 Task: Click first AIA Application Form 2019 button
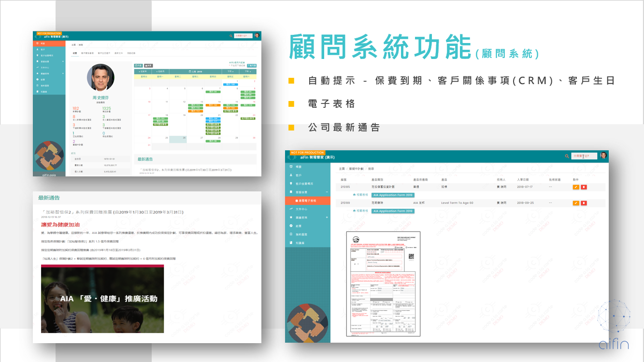[x=393, y=195]
